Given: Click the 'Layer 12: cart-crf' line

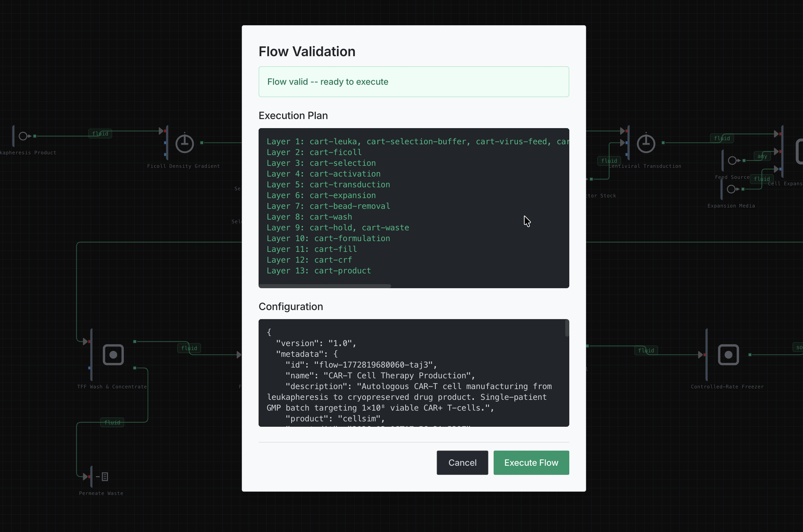Looking at the screenshot, I should coord(309,260).
